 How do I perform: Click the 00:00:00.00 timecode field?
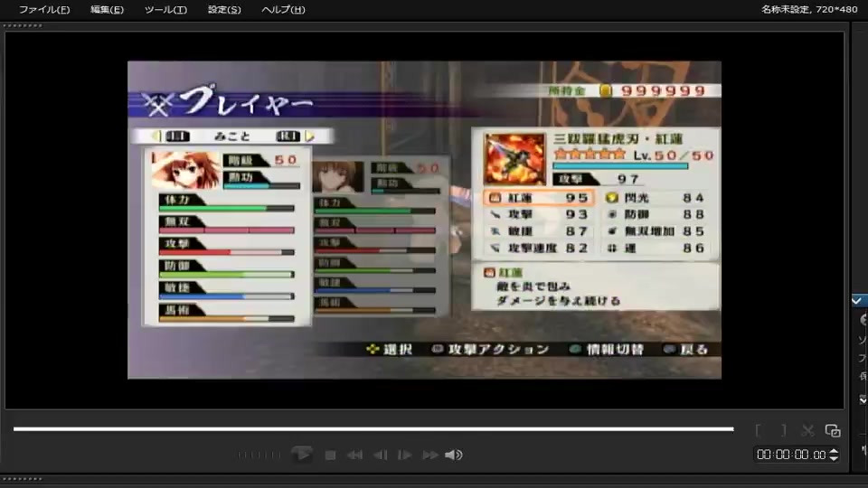point(791,455)
